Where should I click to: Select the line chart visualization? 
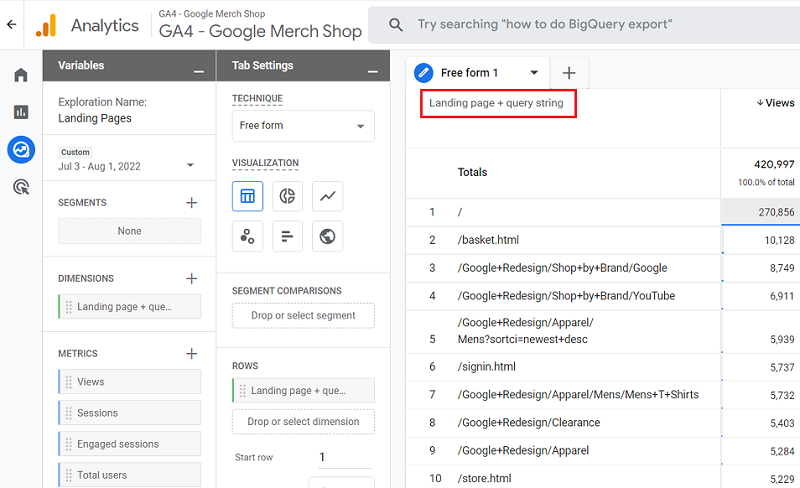328,196
